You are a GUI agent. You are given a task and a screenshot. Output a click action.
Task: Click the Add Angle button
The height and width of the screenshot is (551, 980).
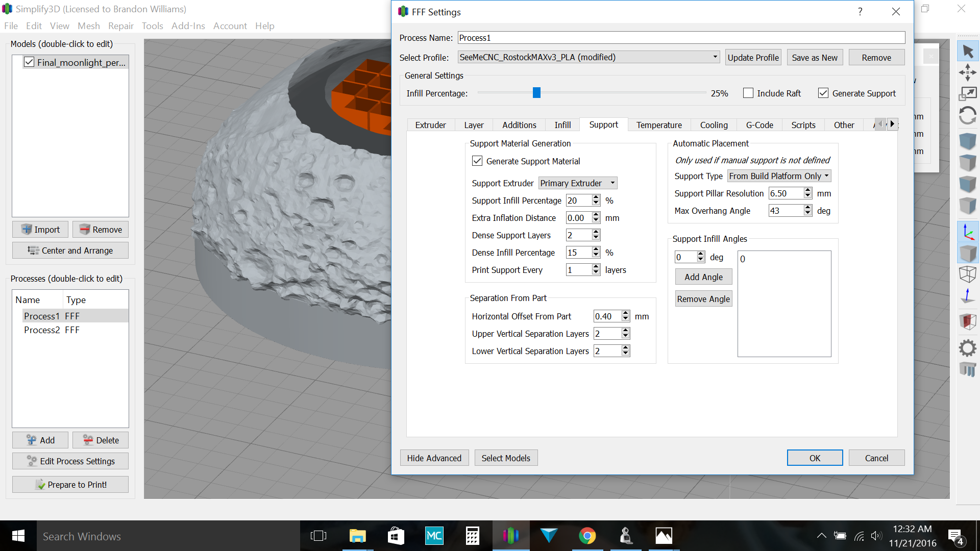[703, 277]
